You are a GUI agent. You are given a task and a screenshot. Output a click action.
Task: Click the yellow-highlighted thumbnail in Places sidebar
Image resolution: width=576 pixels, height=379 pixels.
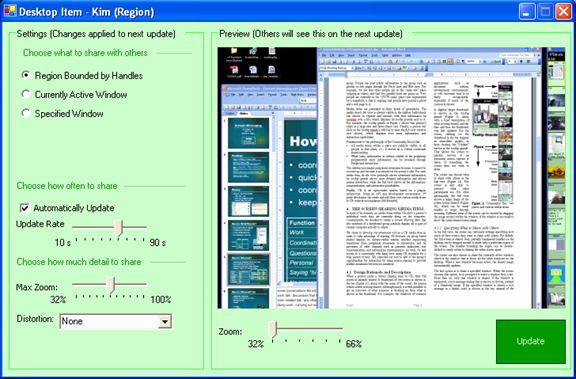tap(556, 74)
